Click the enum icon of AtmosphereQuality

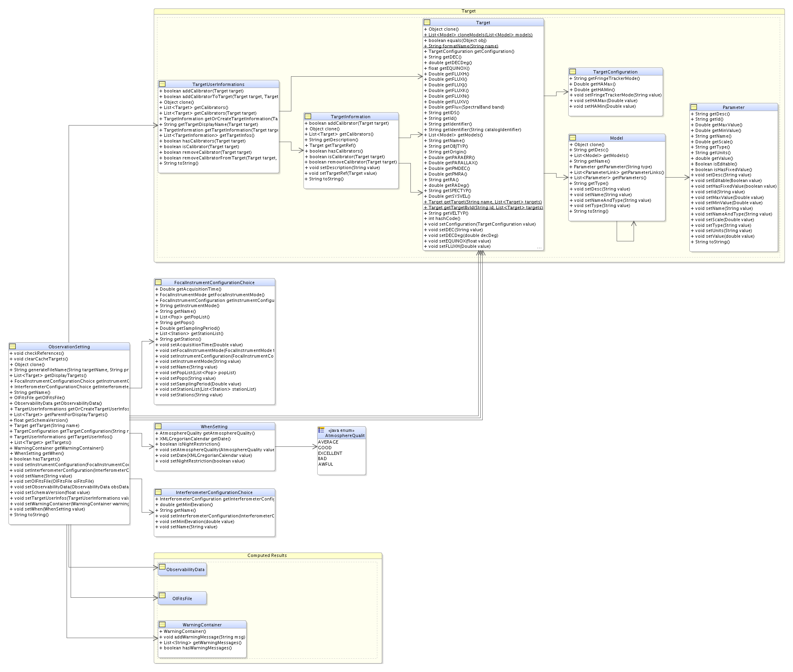coord(321,430)
